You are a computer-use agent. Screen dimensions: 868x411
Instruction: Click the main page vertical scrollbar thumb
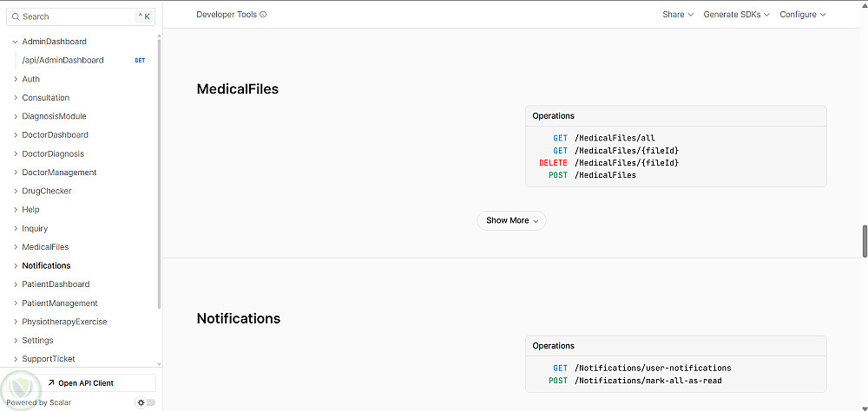(865, 241)
